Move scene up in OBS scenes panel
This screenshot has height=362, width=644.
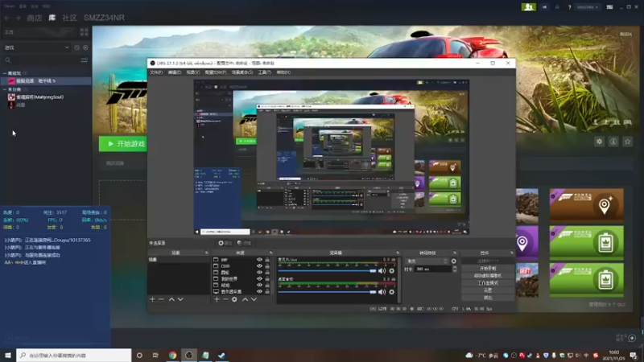pos(171,299)
